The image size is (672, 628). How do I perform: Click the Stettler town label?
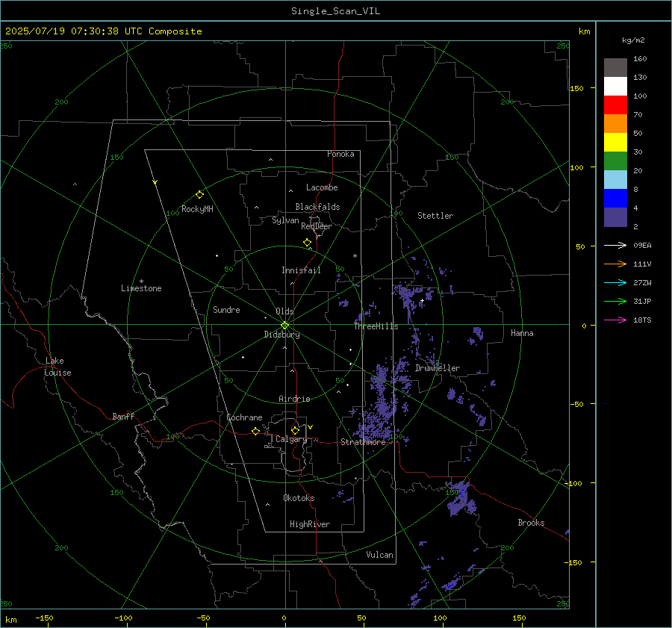pyautogui.click(x=435, y=216)
